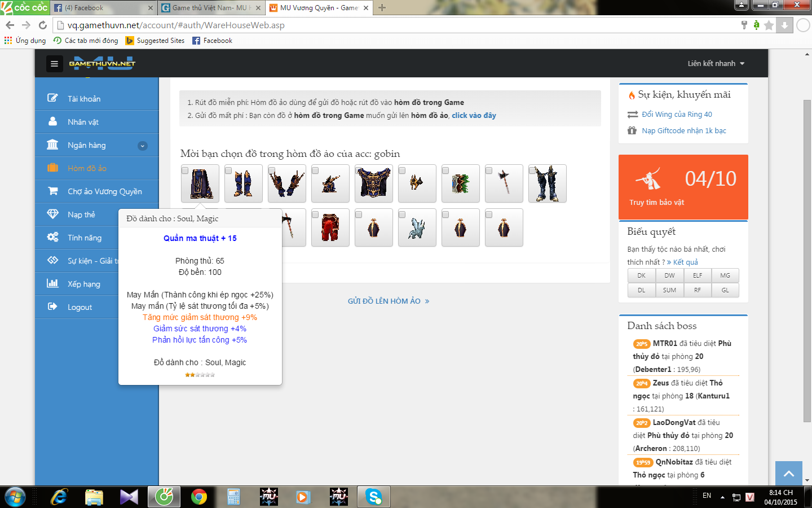Tick the checkbox on the red pants item
The width and height of the screenshot is (812, 508).
click(x=315, y=214)
